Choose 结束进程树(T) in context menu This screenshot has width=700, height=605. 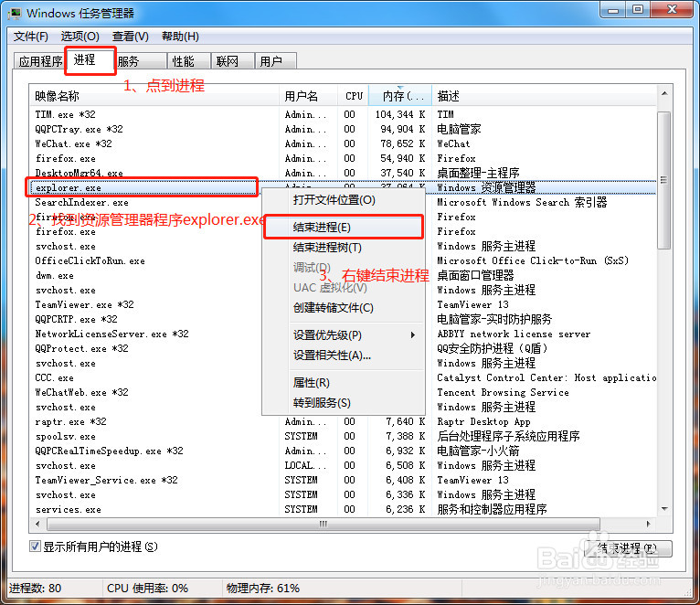[x=343, y=248]
